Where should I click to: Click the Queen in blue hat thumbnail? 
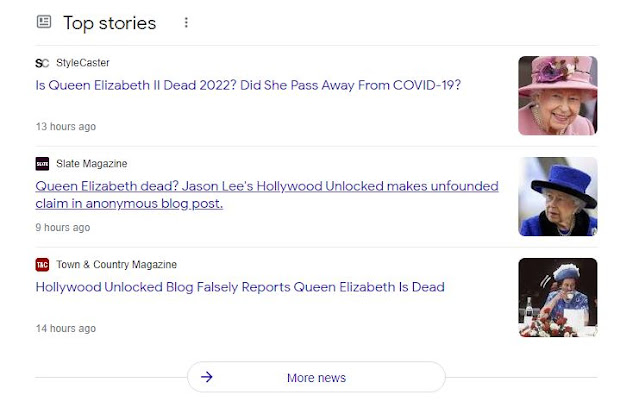click(557, 196)
